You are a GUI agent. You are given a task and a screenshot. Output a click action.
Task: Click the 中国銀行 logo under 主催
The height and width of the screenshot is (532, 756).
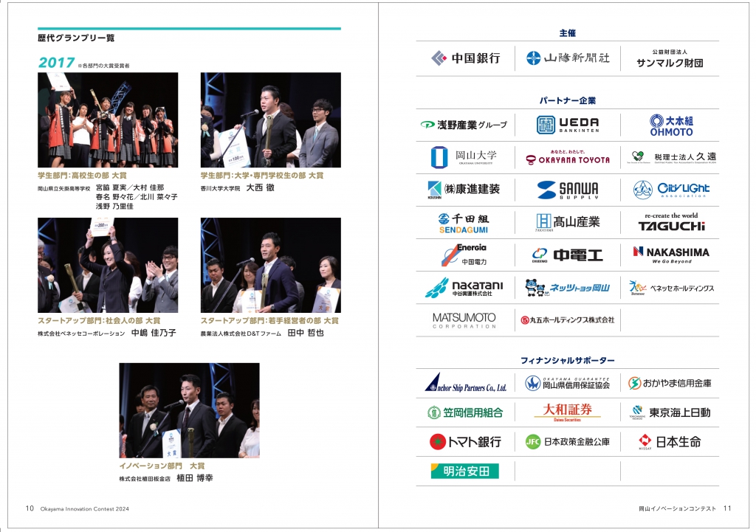pos(465,58)
